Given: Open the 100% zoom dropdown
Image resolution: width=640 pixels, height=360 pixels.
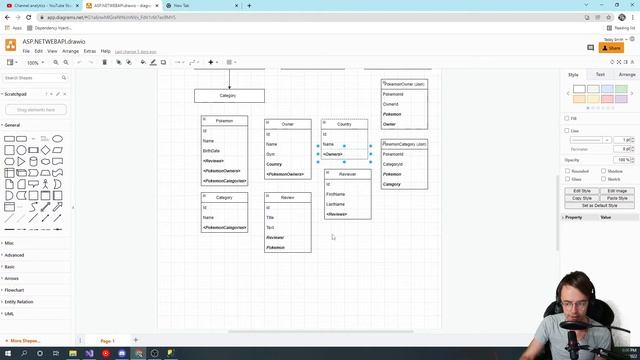Looking at the screenshot, I should (35, 63).
